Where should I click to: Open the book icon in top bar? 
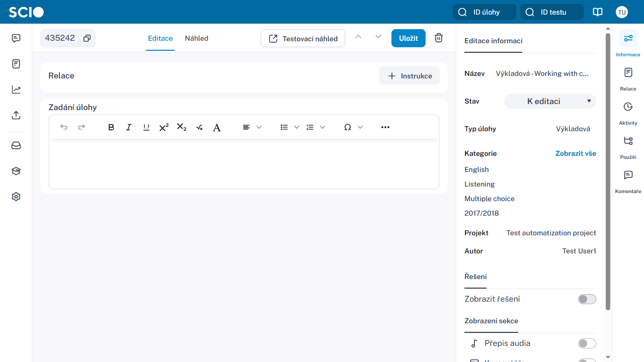(x=598, y=12)
